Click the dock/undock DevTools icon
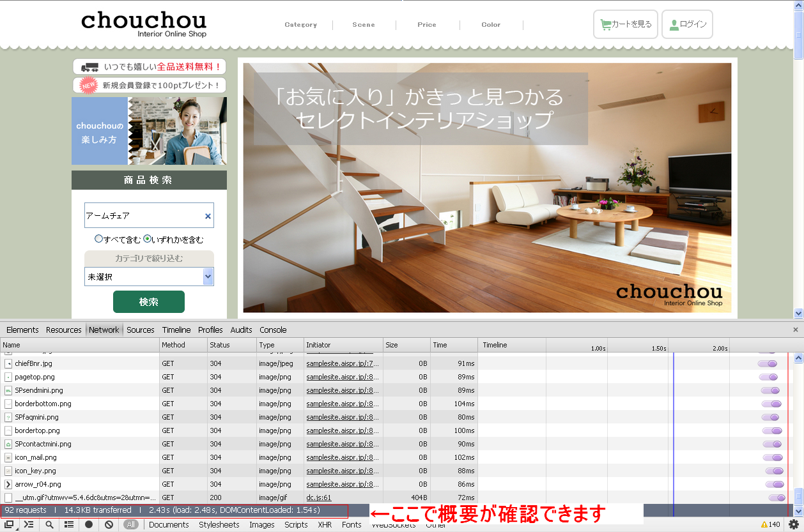804x532 pixels. [x=9, y=524]
